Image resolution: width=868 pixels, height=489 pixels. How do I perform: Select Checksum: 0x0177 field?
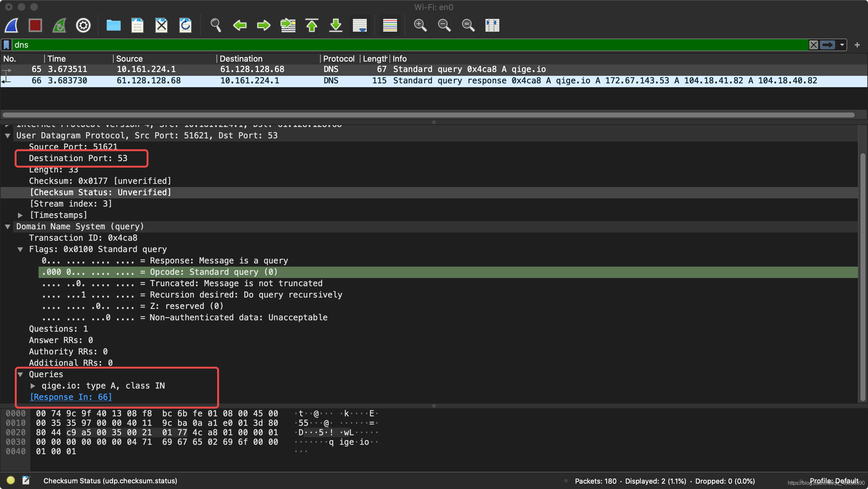(x=100, y=181)
